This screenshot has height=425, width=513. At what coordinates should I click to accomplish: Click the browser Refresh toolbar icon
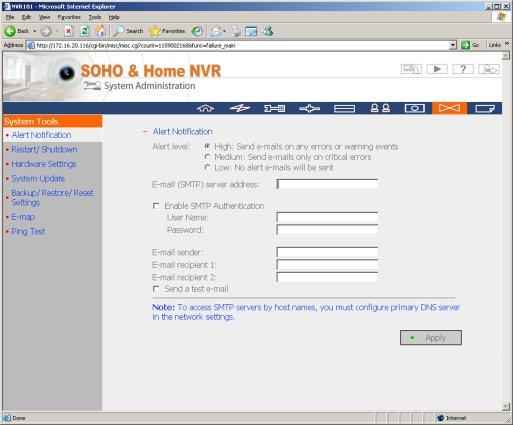click(85, 31)
